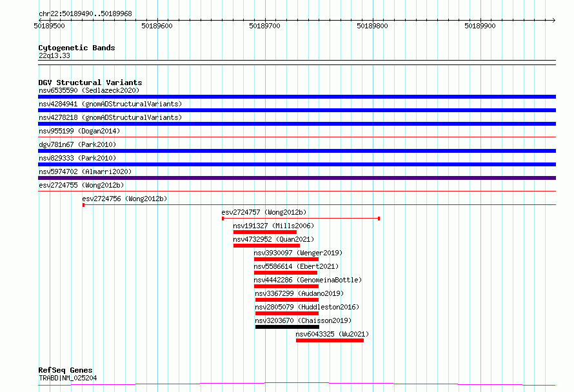This screenshot has width=574, height=392.
Task: Open the nsv6043325 (Wu2021) label
Action: point(332,334)
